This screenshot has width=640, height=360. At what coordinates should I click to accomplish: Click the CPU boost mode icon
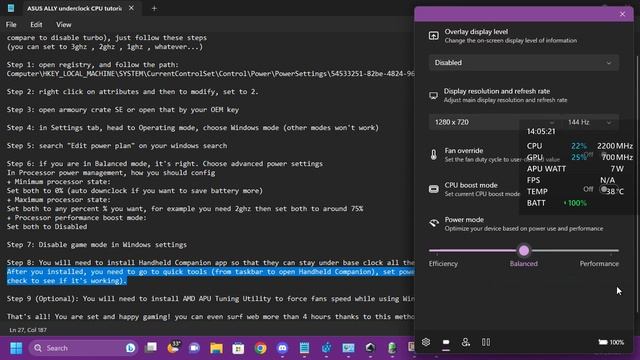point(433,189)
